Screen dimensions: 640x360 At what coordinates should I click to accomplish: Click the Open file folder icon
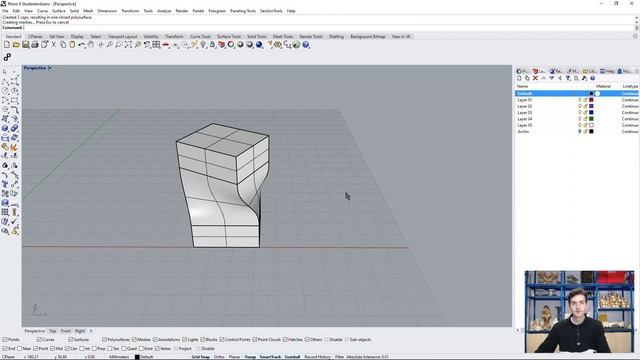coord(16,45)
